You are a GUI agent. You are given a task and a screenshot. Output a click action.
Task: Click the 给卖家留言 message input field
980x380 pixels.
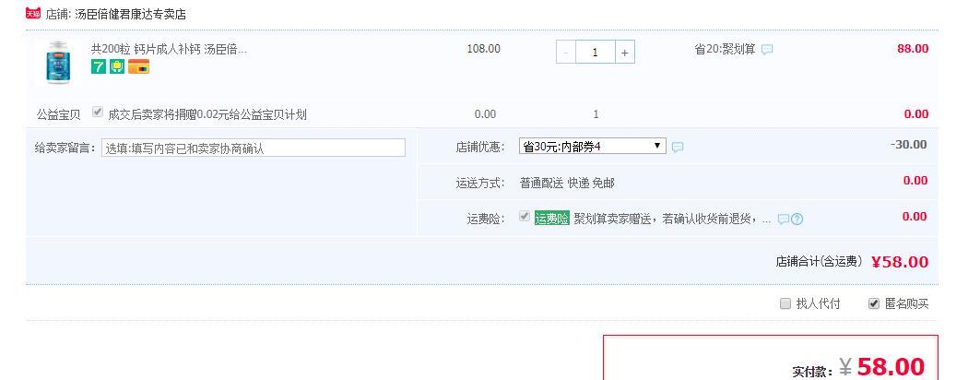(x=253, y=148)
